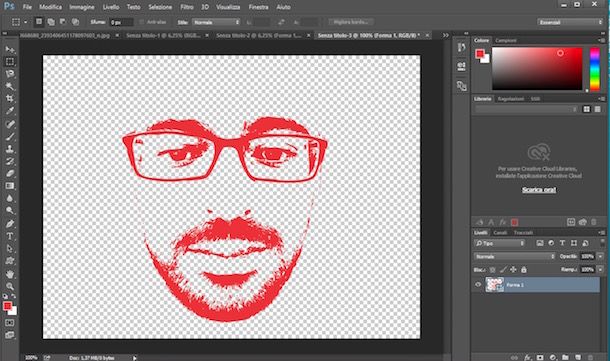The image size is (610, 361).
Task: Select the Eraser tool
Action: point(10,173)
